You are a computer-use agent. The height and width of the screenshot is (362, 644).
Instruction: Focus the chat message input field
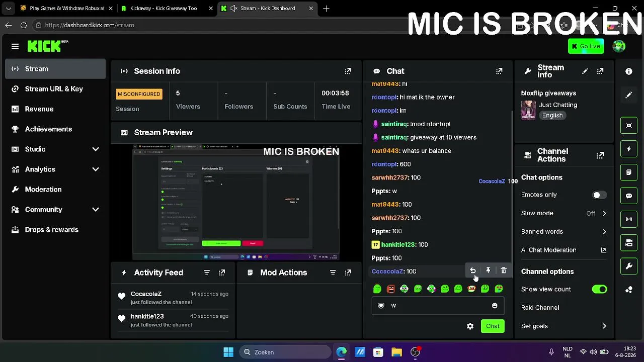click(438, 306)
